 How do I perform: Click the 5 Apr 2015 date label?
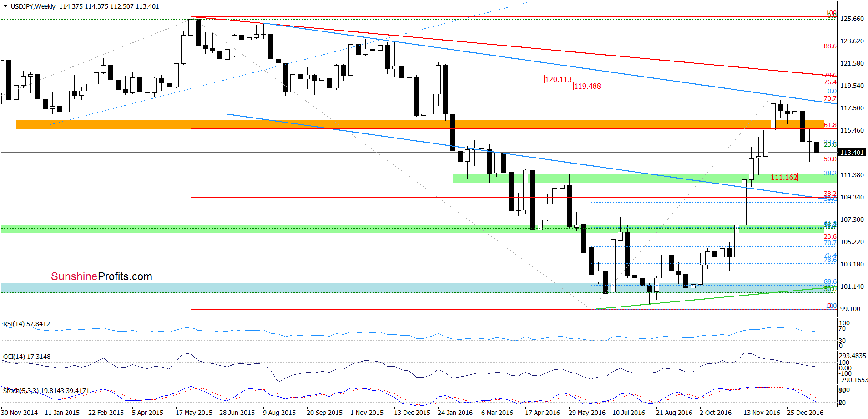pyautogui.click(x=148, y=413)
